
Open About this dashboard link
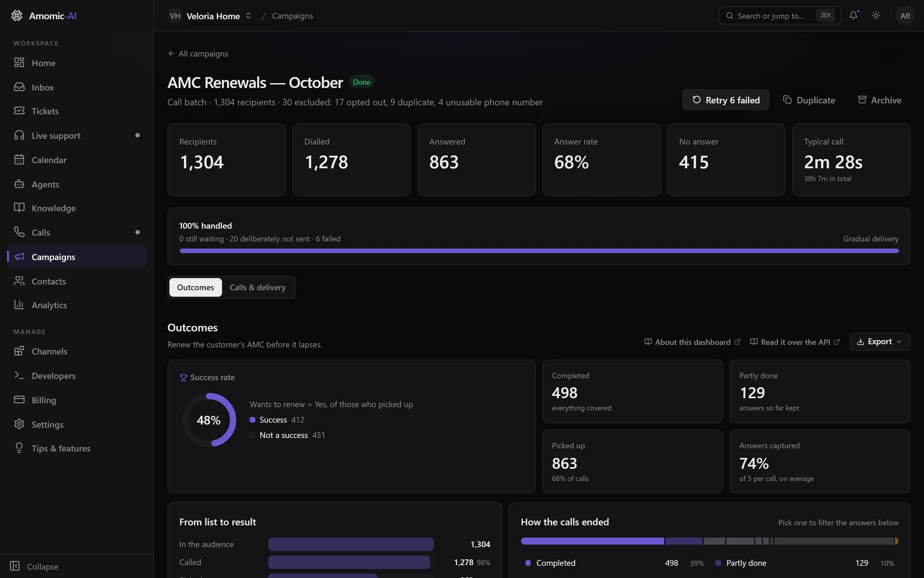click(692, 342)
